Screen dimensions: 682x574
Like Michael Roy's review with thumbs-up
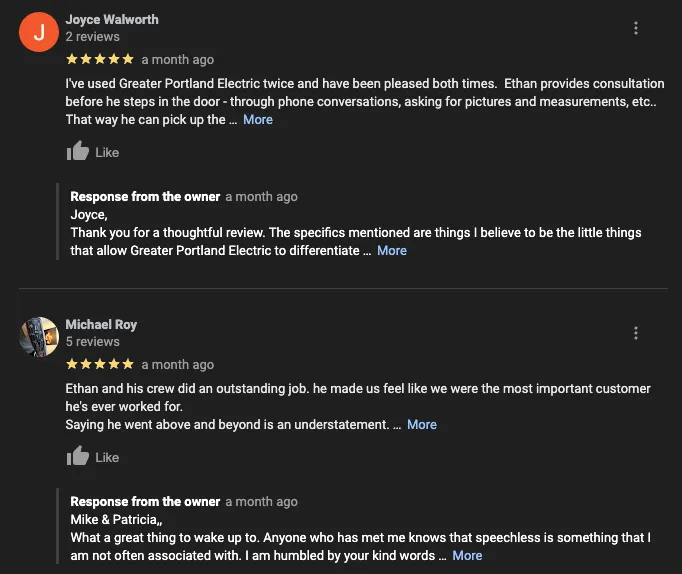point(78,457)
